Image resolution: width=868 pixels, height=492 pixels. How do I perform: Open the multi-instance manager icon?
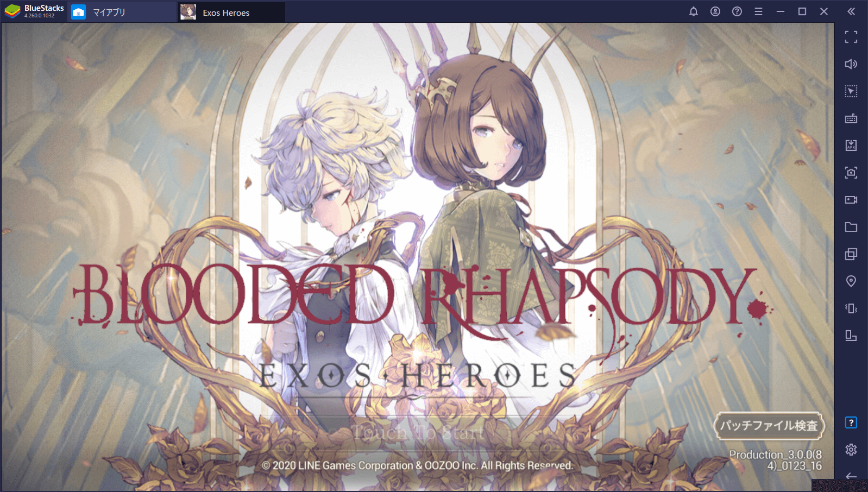851,254
